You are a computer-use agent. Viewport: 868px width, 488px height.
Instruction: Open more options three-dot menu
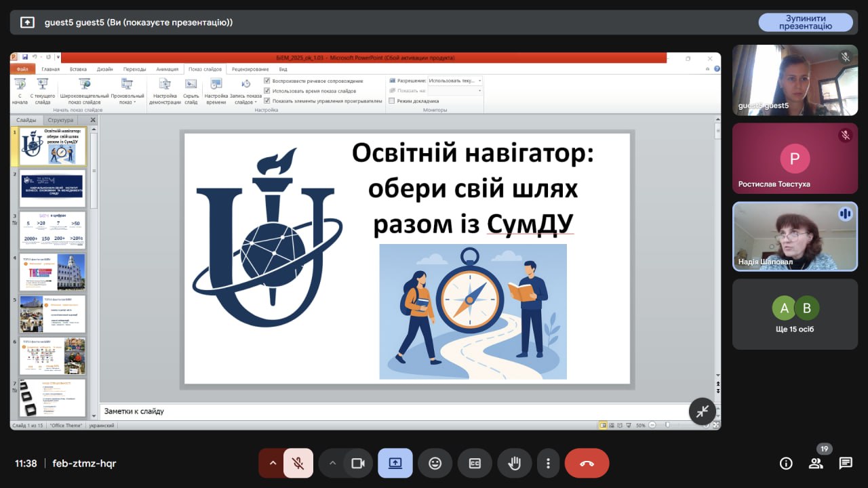[547, 464]
